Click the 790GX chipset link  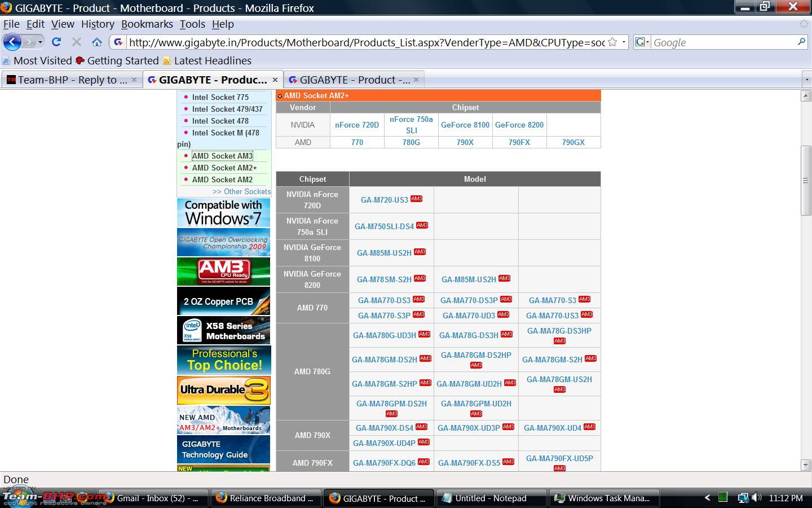573,142
